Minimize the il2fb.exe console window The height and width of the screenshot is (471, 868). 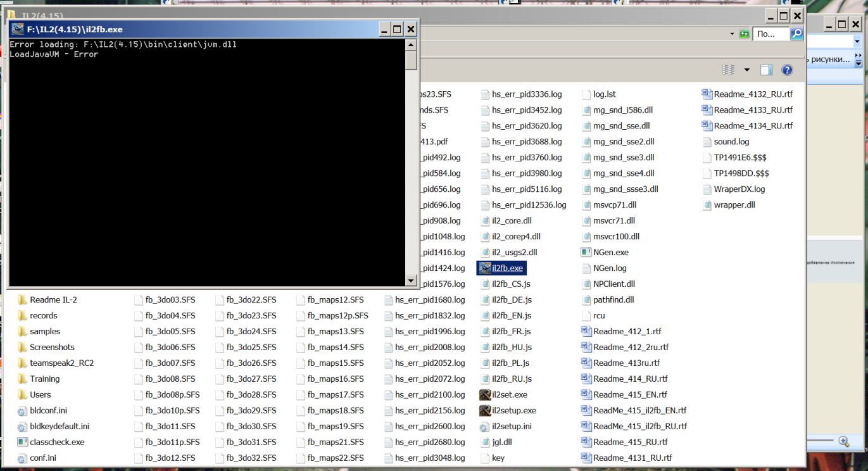384,29
